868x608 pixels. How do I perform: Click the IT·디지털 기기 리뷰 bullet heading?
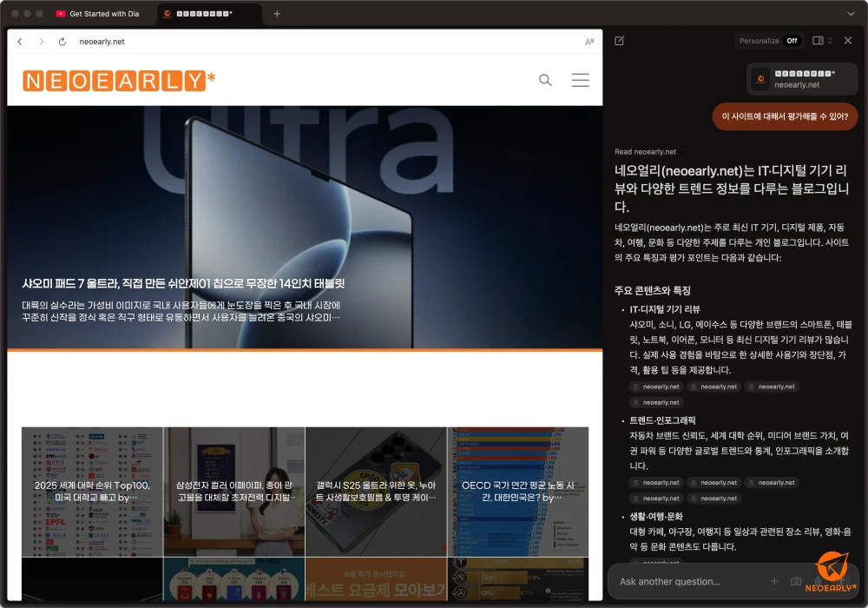(664, 309)
